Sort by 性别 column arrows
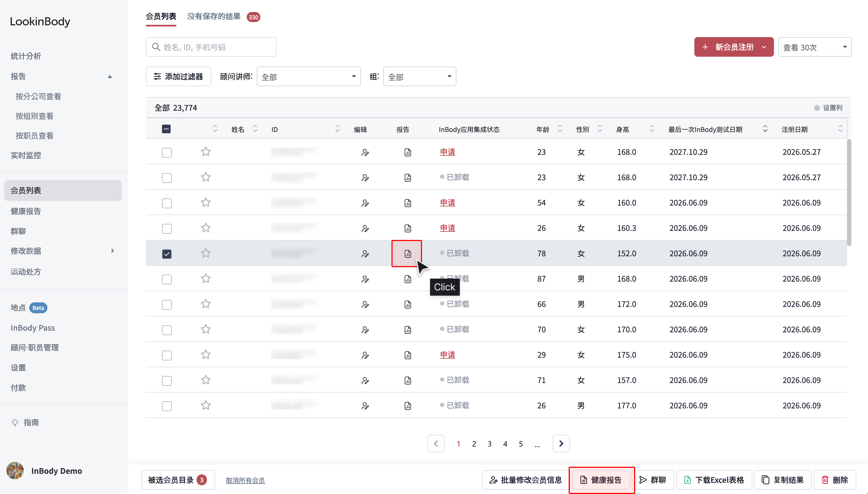This screenshot has width=868, height=494. pyautogui.click(x=599, y=129)
